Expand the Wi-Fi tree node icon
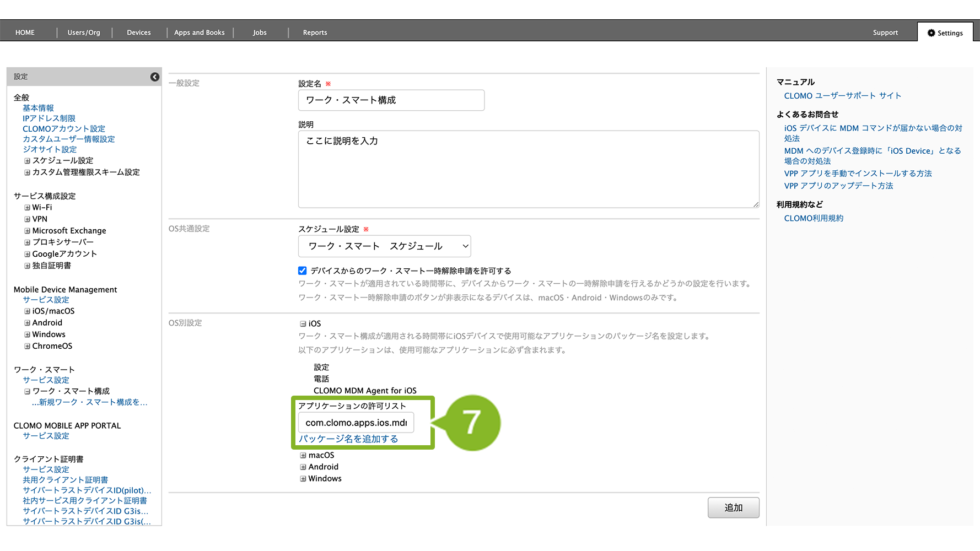The width and height of the screenshot is (980, 551). (27, 208)
